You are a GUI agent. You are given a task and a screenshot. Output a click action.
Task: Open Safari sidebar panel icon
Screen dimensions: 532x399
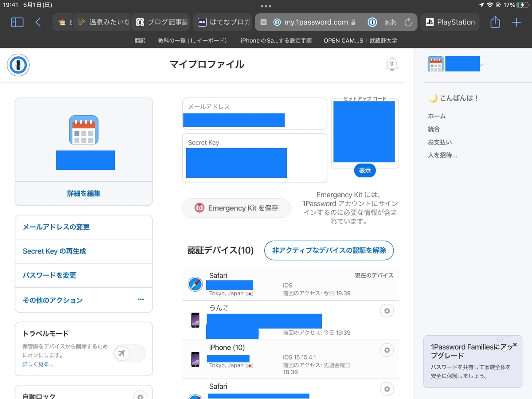click(x=17, y=22)
